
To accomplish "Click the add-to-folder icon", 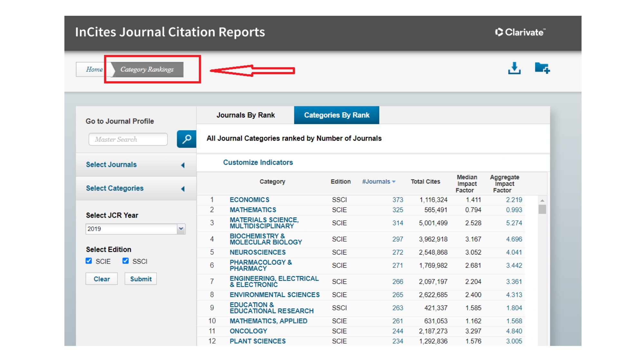I will tap(542, 68).
